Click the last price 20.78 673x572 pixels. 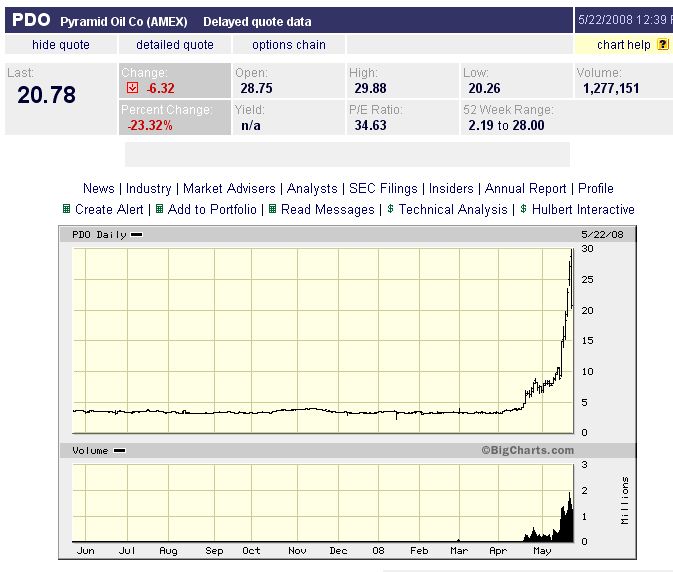coord(46,95)
